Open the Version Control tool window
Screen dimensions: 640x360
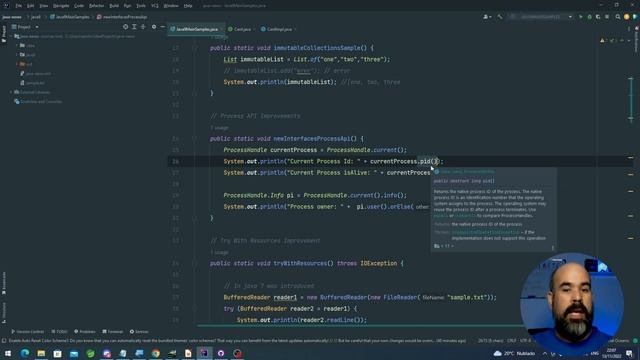(27, 331)
